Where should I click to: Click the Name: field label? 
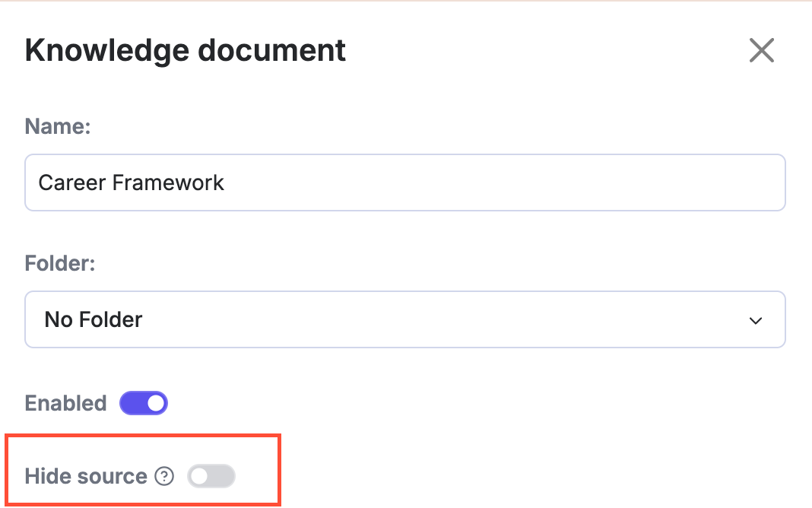(x=58, y=126)
